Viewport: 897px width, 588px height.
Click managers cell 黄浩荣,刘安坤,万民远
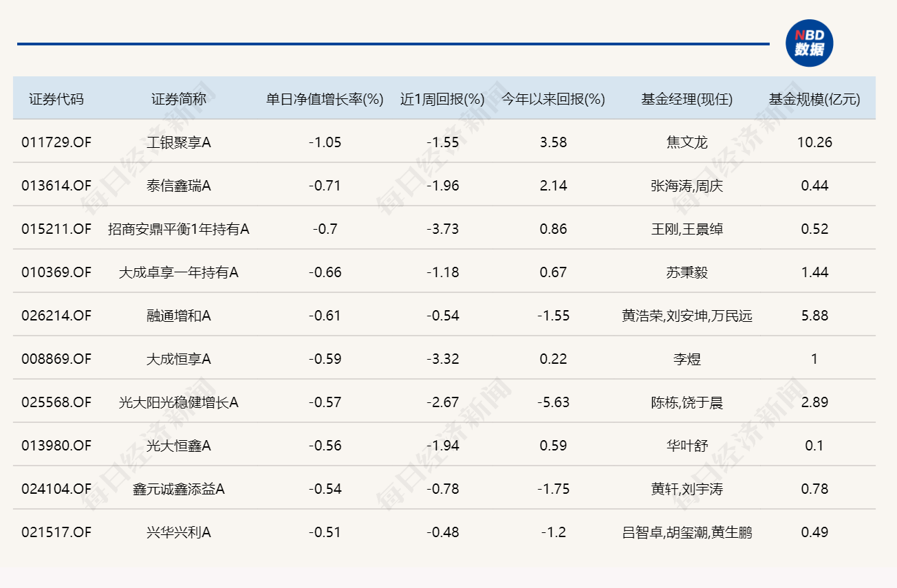coord(687,316)
